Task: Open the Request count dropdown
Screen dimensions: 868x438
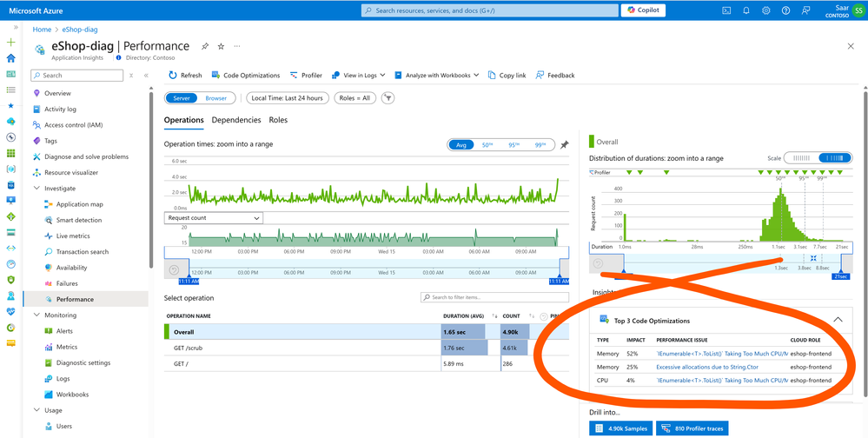Action: (x=214, y=218)
